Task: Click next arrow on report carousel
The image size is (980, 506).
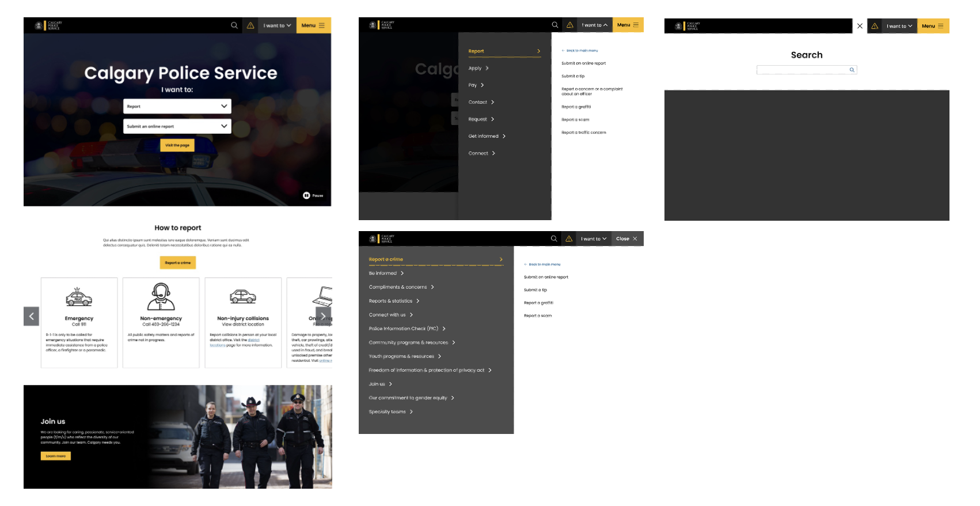Action: pos(323,316)
